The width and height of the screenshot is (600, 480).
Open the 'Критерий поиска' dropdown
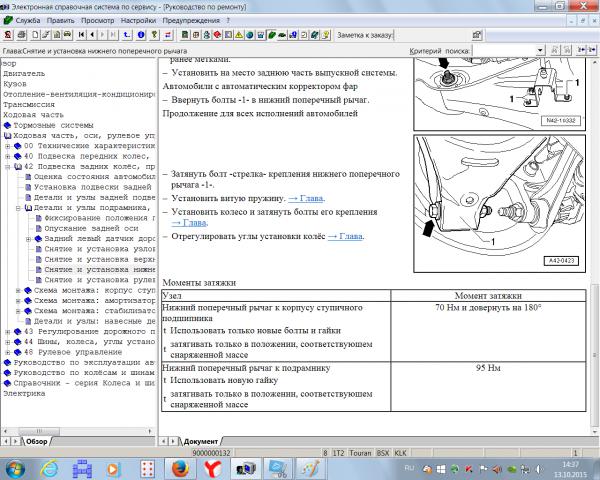click(x=540, y=50)
